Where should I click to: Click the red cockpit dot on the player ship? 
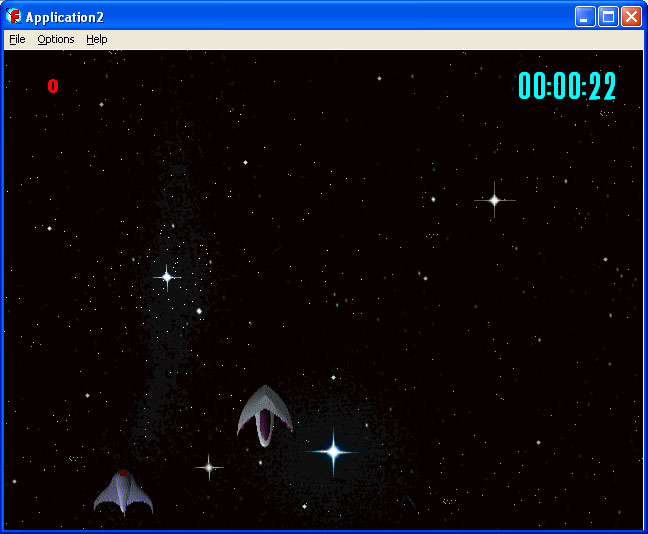pyautogui.click(x=123, y=473)
